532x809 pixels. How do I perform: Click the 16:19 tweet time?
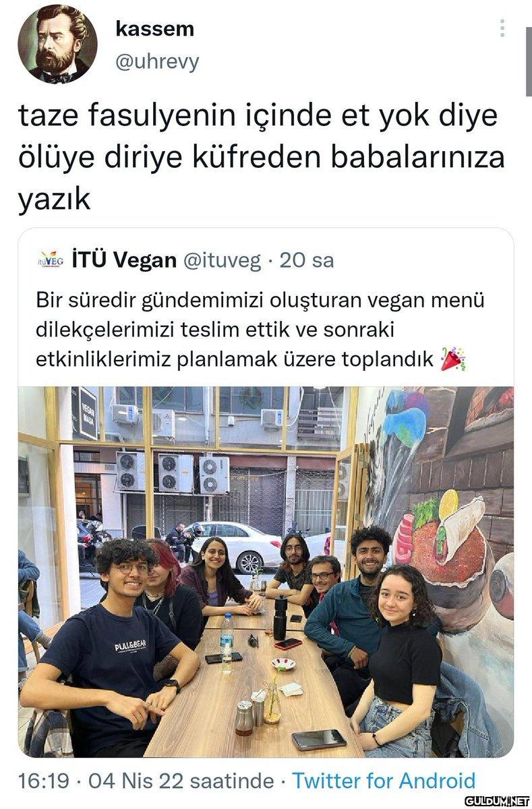point(44,781)
